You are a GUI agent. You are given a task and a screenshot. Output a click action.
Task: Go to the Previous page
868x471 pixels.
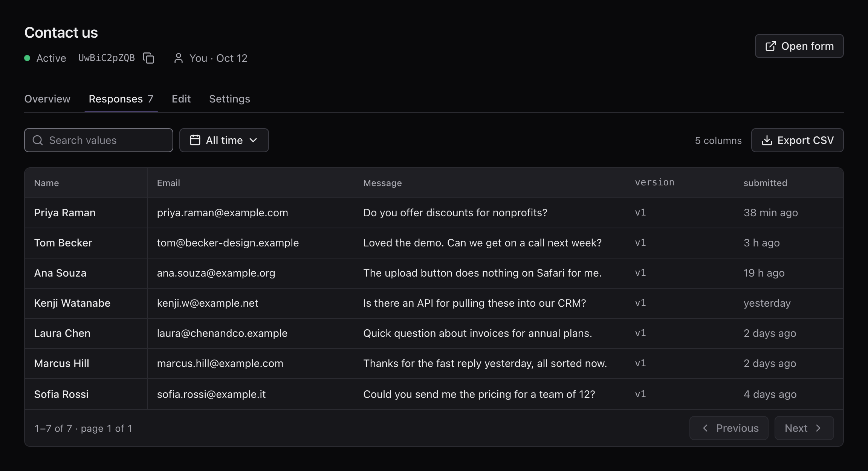[x=729, y=428]
